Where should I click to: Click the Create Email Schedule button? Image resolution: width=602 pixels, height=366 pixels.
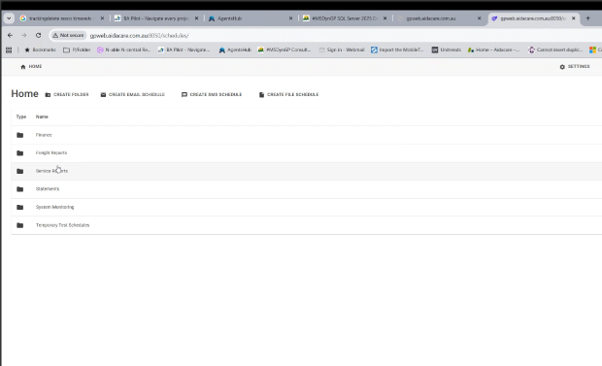pos(132,94)
